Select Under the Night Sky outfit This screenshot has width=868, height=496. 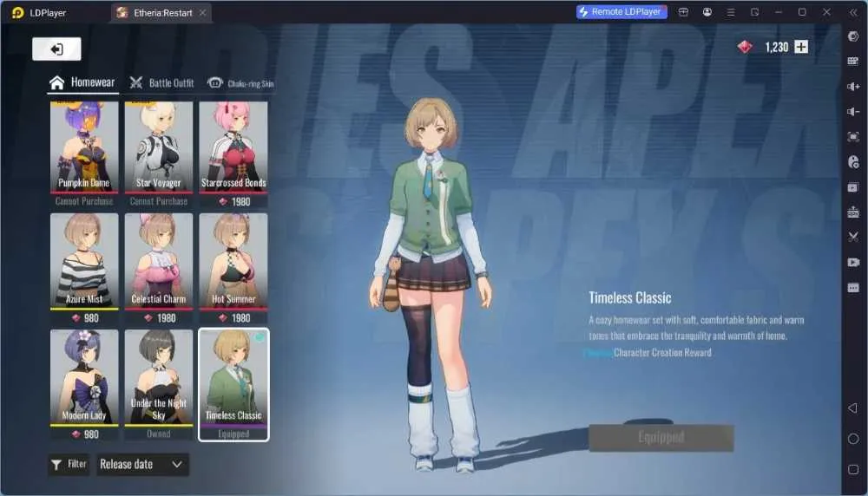coord(159,378)
